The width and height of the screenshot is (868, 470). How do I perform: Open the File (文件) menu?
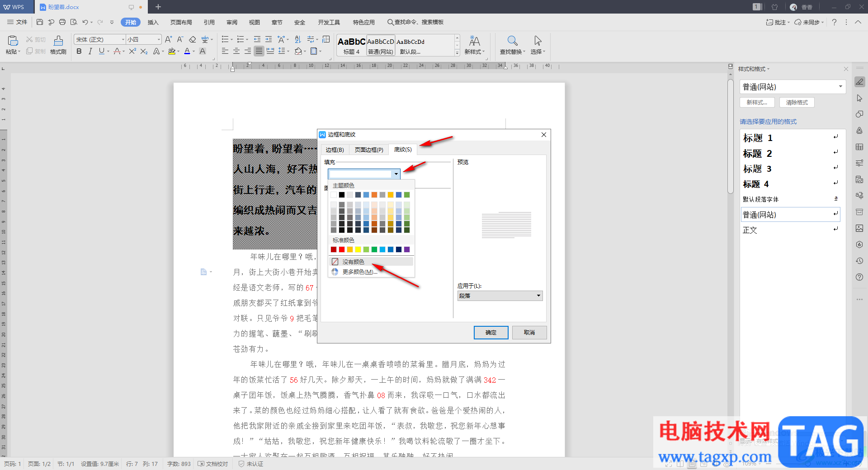pos(18,22)
